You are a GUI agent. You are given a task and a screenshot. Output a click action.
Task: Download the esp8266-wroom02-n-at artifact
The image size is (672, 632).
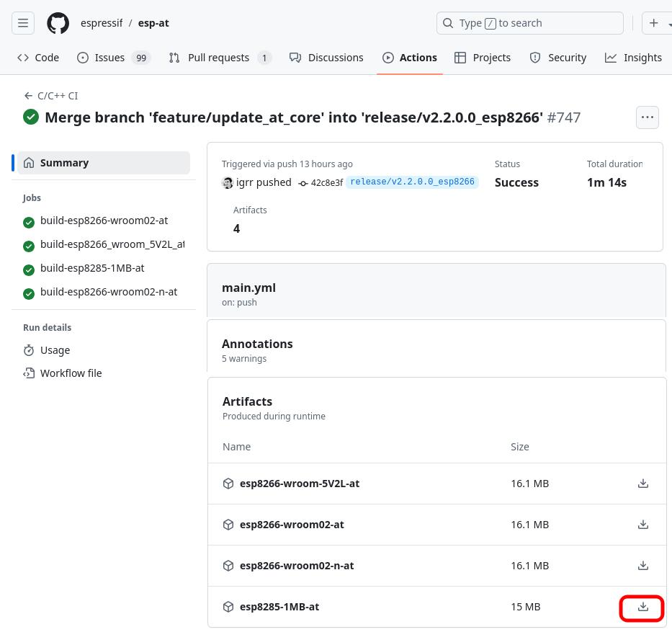pos(642,566)
